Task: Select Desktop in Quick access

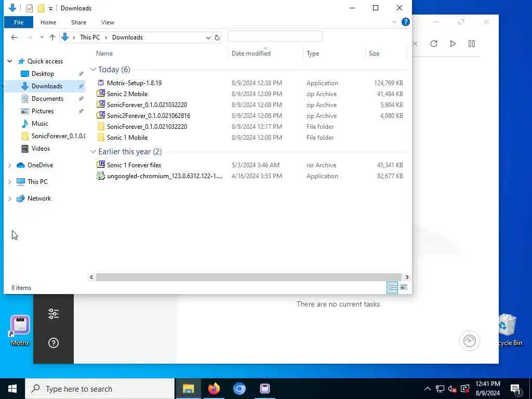Action: click(43, 74)
